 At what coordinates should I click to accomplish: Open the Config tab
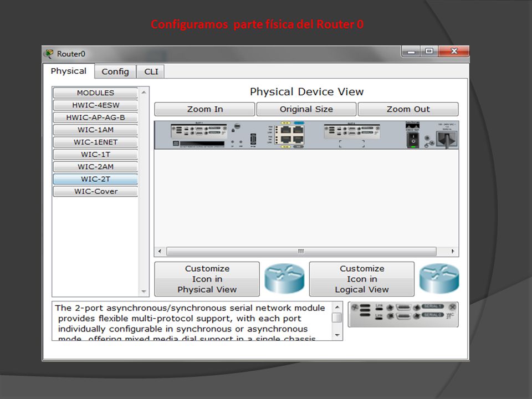(x=115, y=71)
